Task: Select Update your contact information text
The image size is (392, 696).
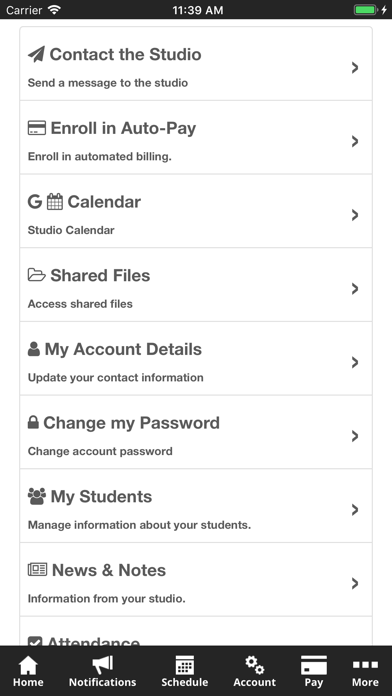Action: point(115,378)
